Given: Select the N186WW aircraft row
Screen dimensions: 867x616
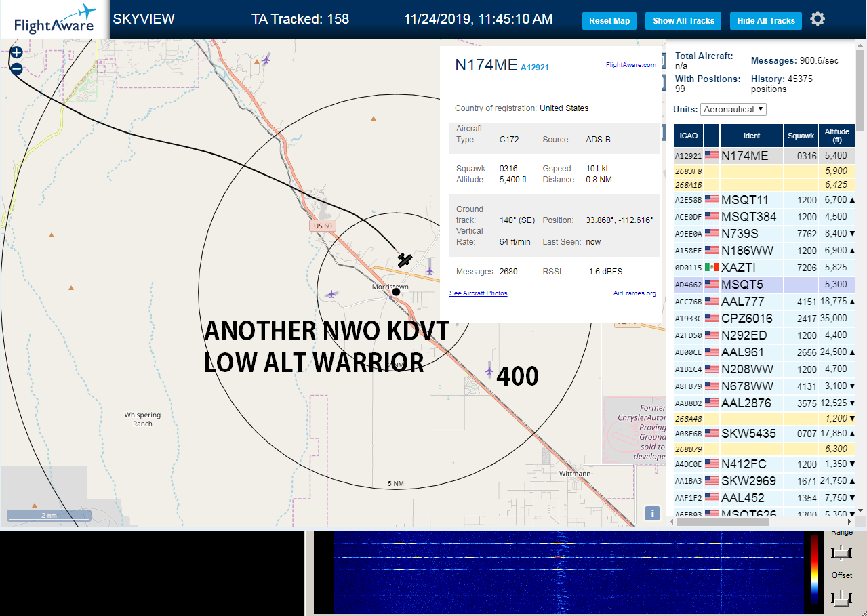Looking at the screenshot, I should 765,251.
